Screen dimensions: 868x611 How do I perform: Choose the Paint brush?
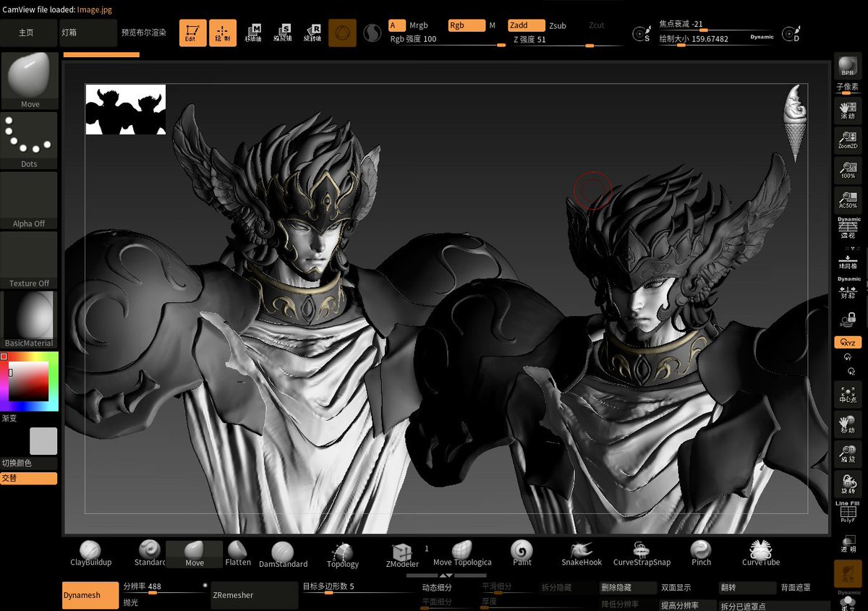pyautogui.click(x=522, y=554)
